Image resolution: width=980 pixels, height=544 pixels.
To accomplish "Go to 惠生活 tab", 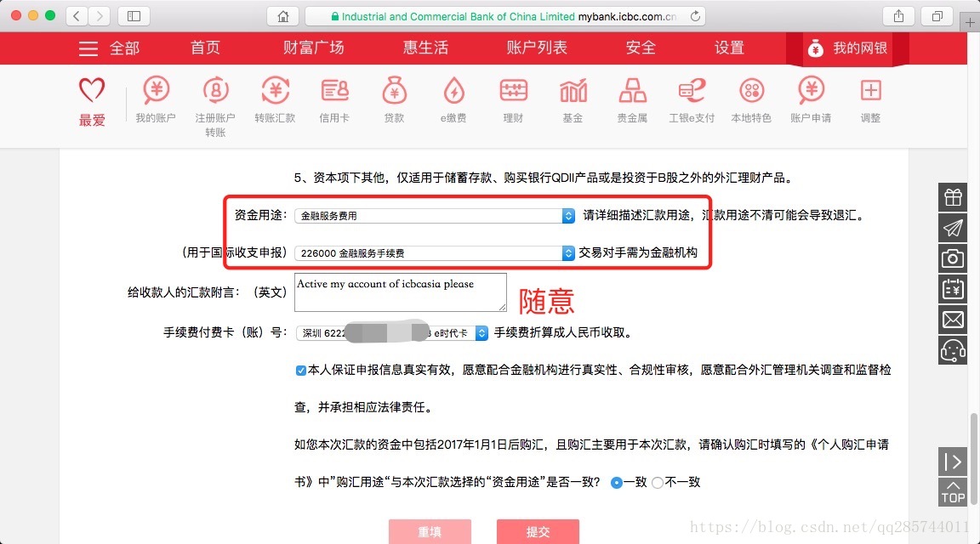I will tap(425, 48).
